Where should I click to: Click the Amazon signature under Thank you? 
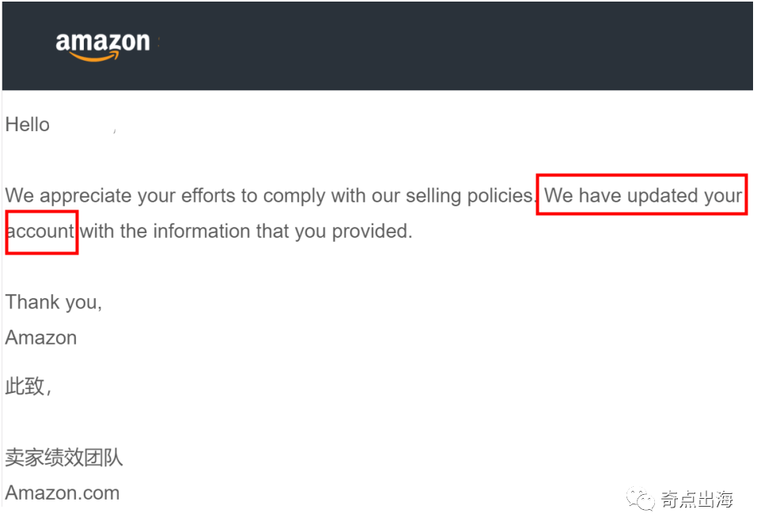41,338
